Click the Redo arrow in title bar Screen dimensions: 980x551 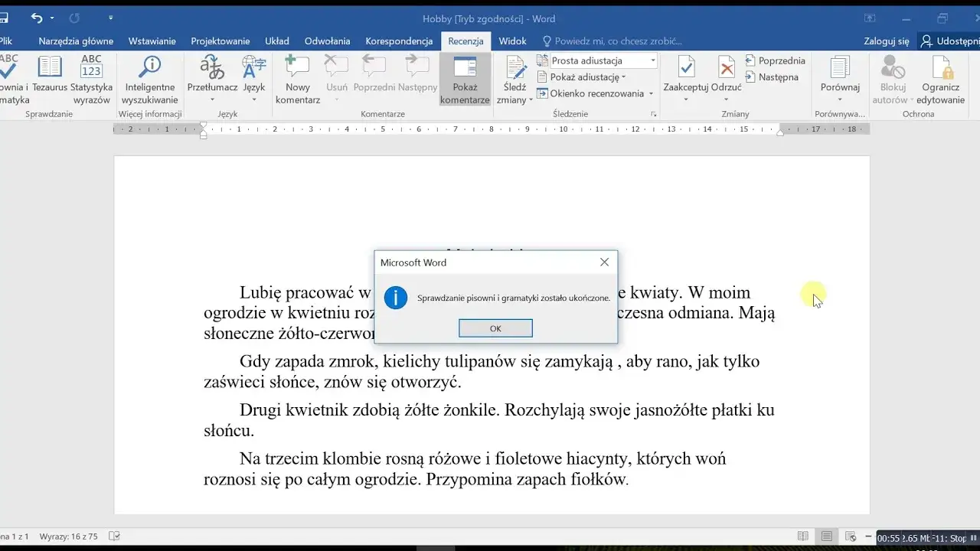click(74, 18)
